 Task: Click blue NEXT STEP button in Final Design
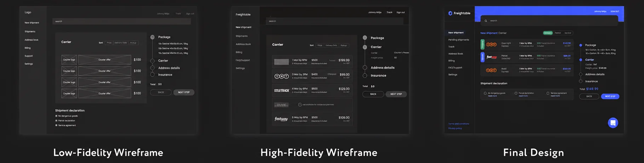[610, 96]
